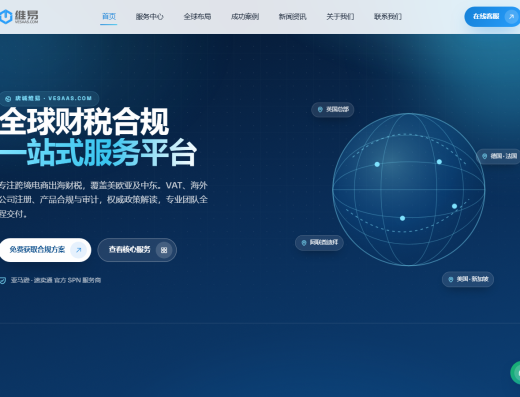Click the 新加坡 label pin icon
Screen dimensions: 520x397
[x=451, y=279]
